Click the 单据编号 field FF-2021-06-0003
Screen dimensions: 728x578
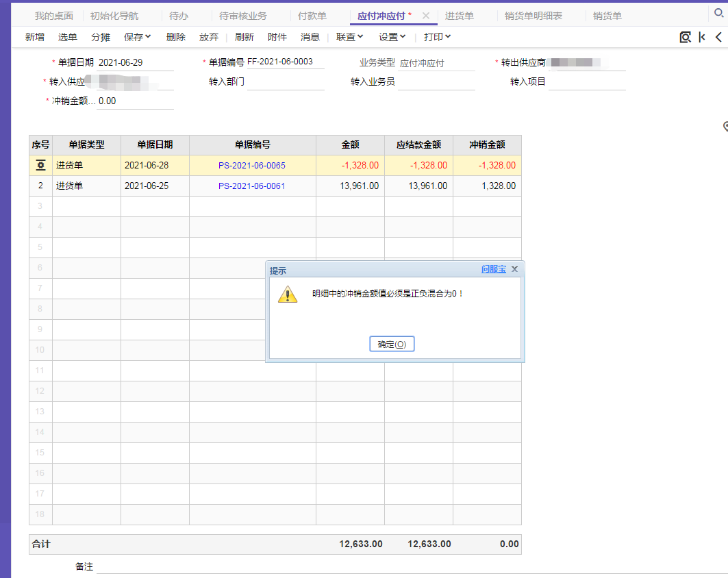[x=286, y=62]
